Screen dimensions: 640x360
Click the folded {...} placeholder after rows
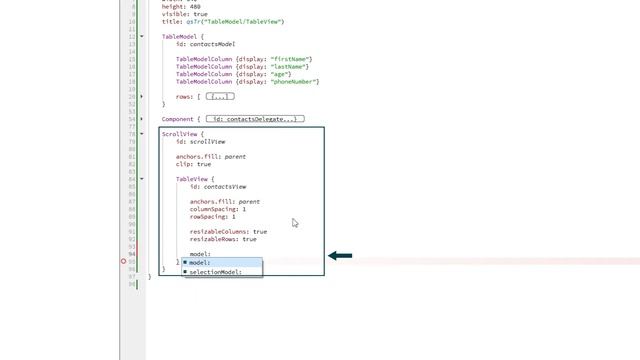point(220,96)
